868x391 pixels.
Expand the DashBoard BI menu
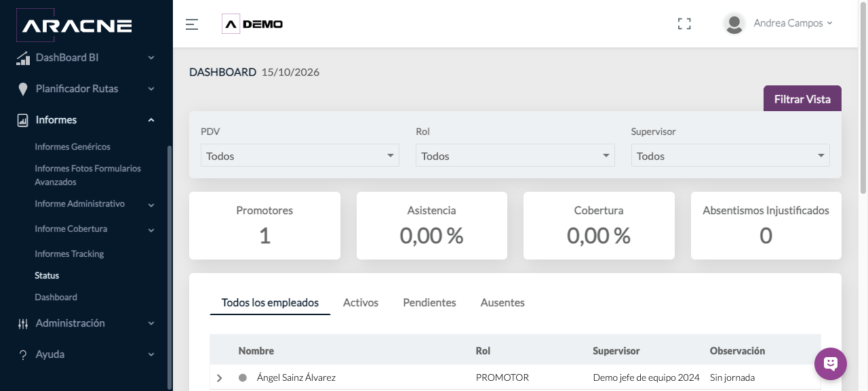[x=151, y=58]
